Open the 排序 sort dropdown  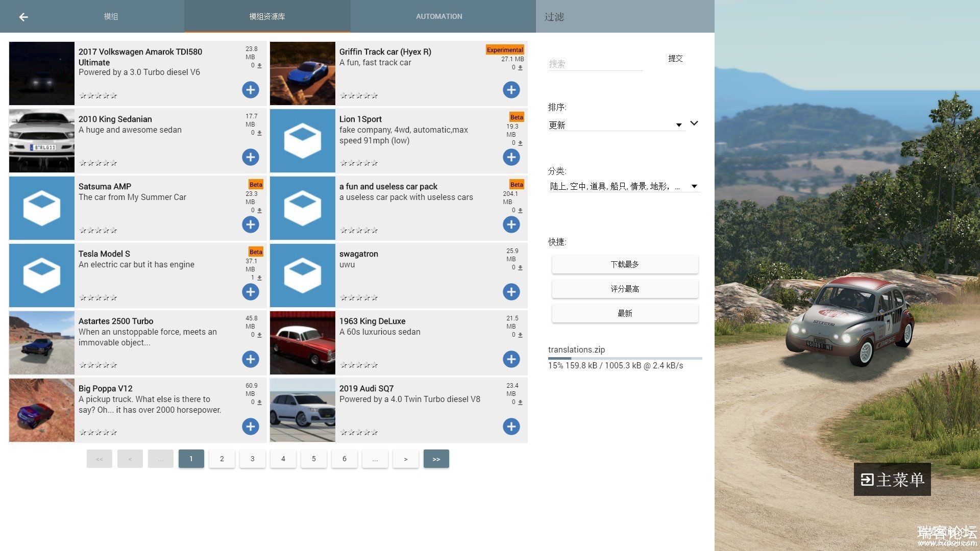pos(616,125)
